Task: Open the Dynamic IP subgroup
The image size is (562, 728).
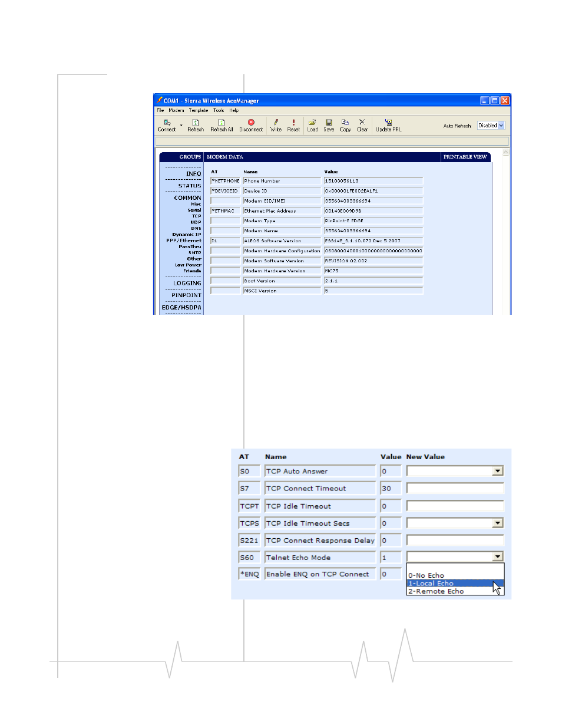Action: (x=187, y=235)
